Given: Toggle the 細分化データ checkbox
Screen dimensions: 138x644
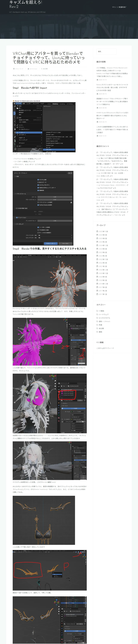Looking at the screenshot, I should click(38, 182).
